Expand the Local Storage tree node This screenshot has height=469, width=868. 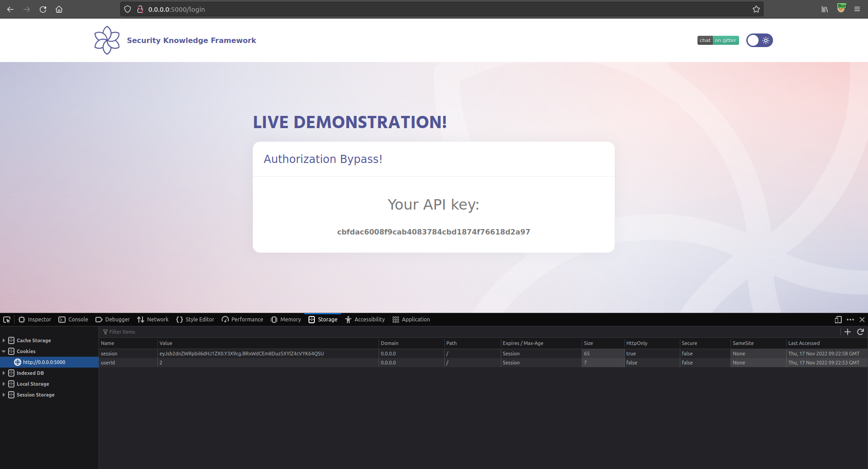pos(4,384)
